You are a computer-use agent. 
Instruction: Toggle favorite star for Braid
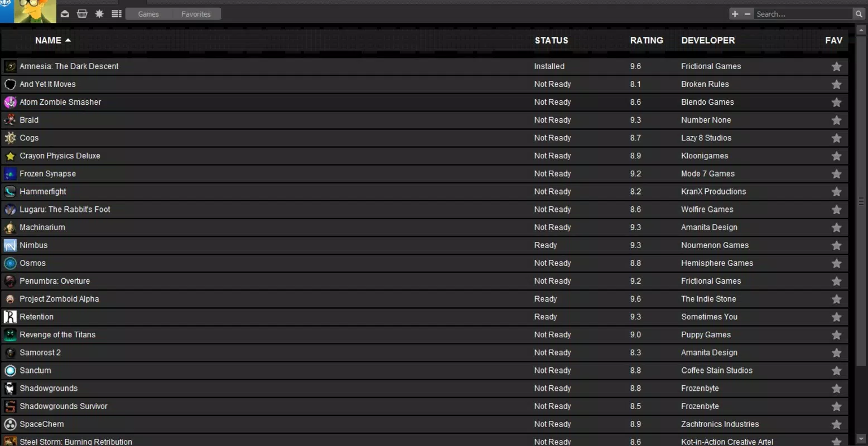coord(836,120)
